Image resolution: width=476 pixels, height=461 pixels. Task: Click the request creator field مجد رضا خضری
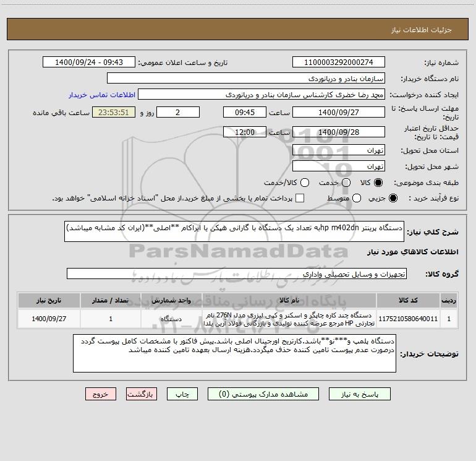[x=261, y=94]
